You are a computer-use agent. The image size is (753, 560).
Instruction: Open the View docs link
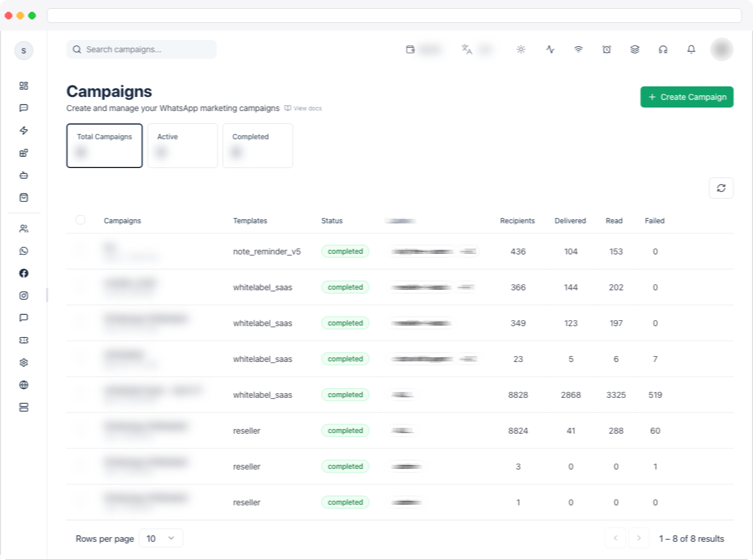[303, 108]
